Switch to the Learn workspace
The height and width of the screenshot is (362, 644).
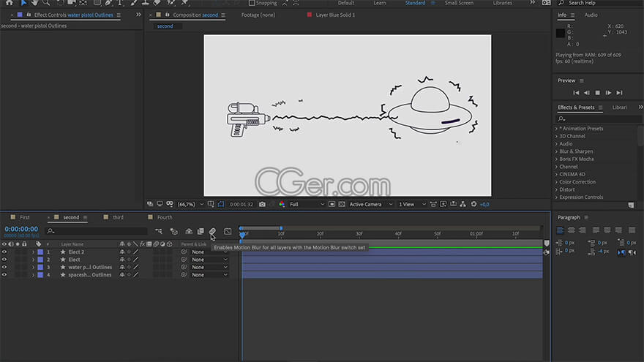click(380, 3)
